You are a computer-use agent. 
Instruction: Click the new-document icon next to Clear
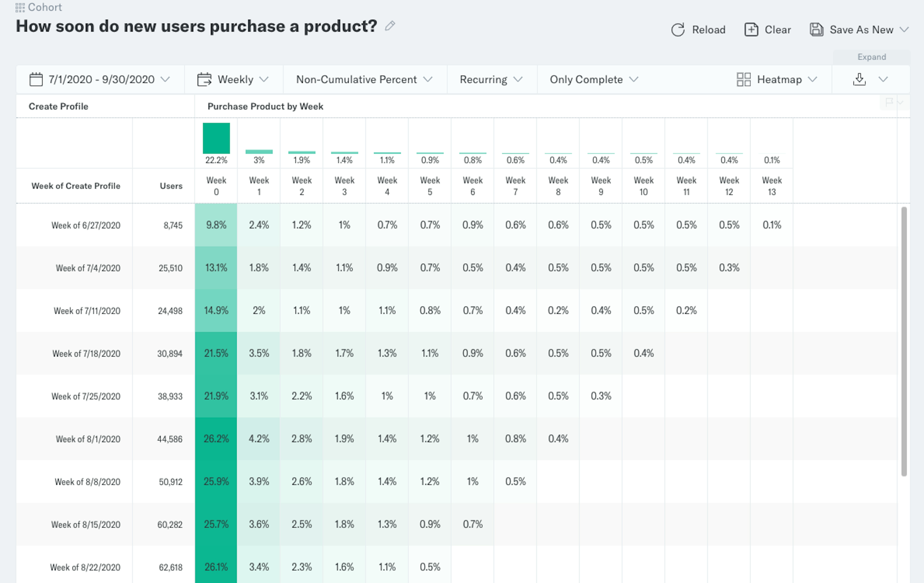[751, 29]
